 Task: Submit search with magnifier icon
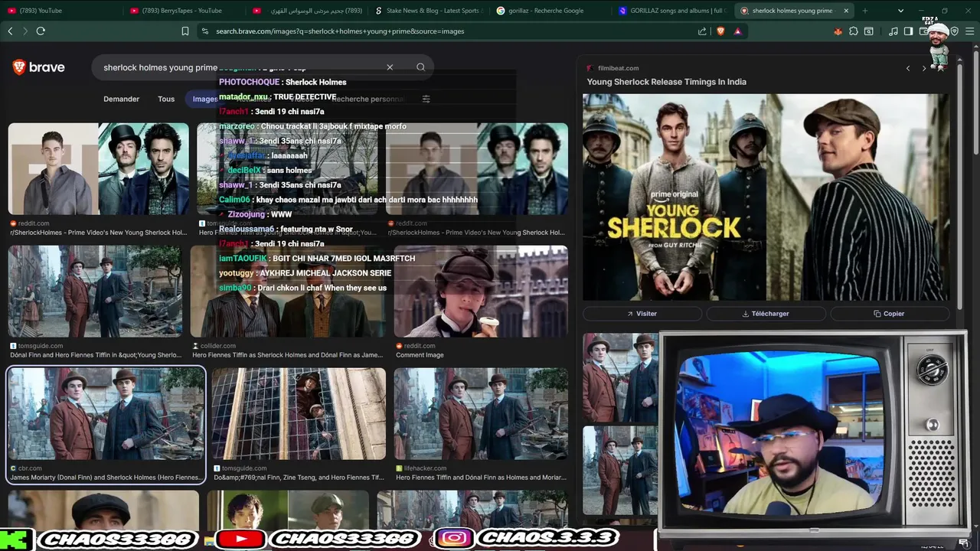[420, 67]
